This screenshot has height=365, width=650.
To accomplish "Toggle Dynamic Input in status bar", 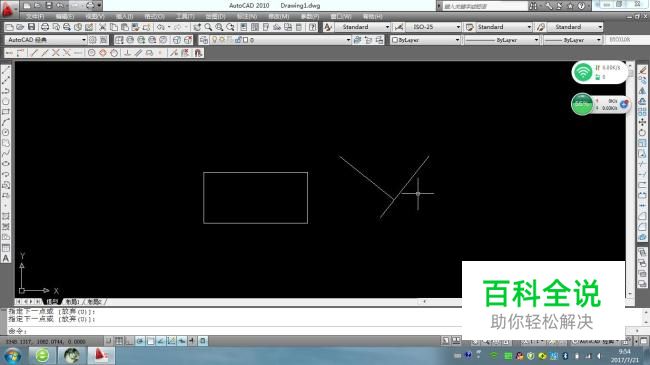I will (x=182, y=341).
